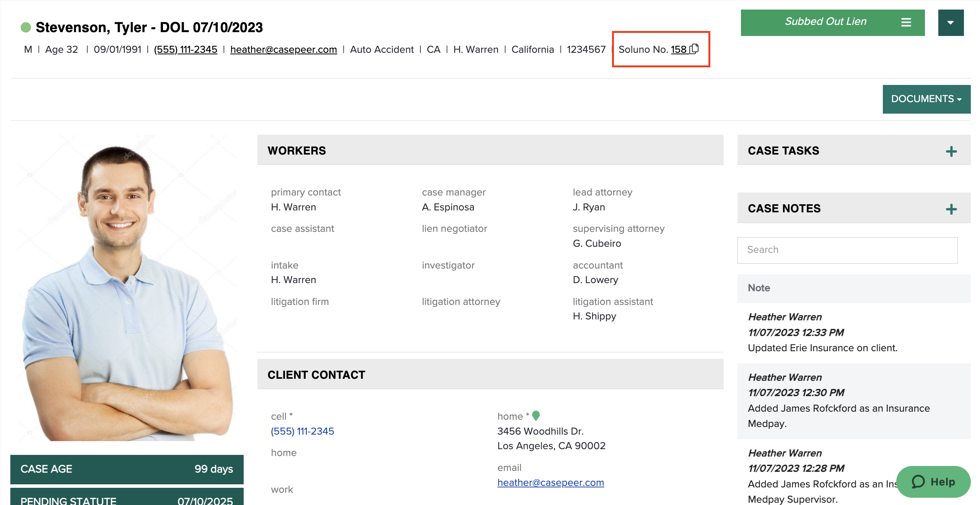The height and width of the screenshot is (505, 980).
Task: Call (555) 111-2345 from the header
Action: (186, 49)
